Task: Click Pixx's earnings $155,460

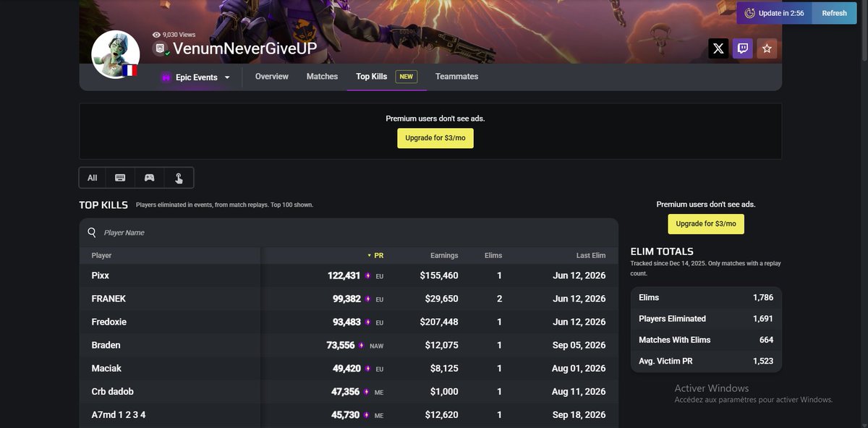Action: coord(439,275)
